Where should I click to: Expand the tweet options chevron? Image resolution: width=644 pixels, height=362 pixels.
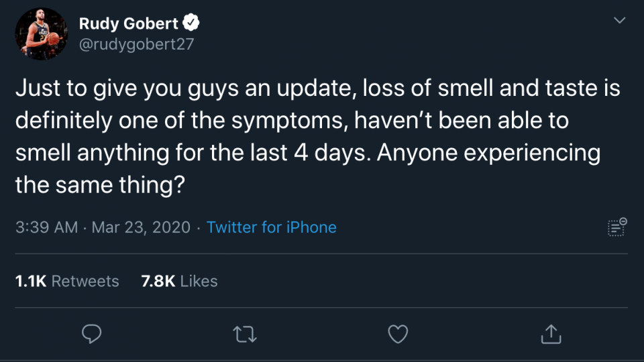point(620,21)
